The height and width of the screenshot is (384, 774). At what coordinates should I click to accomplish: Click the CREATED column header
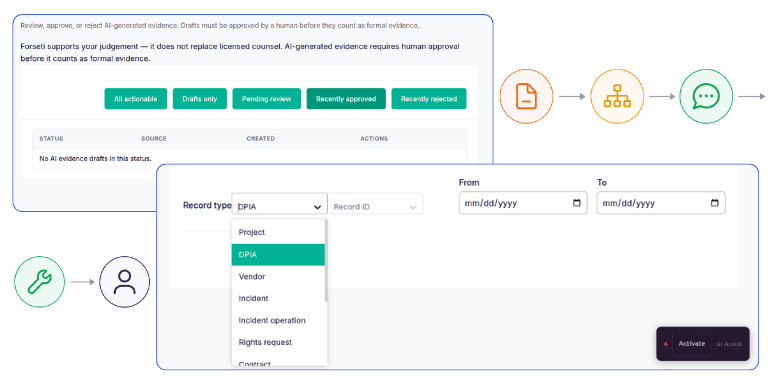[261, 139]
